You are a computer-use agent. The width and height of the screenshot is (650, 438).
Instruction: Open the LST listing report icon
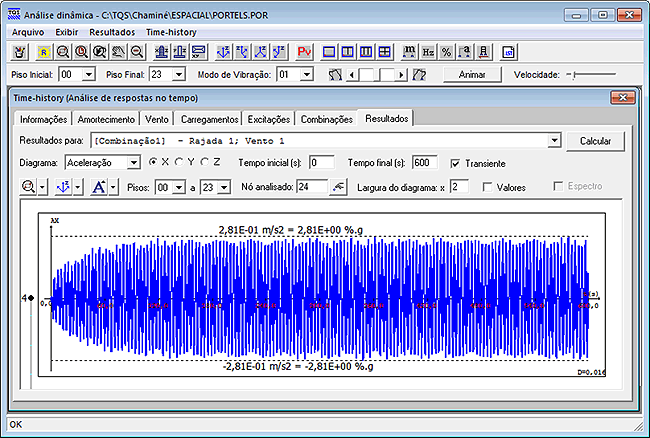coord(508,52)
